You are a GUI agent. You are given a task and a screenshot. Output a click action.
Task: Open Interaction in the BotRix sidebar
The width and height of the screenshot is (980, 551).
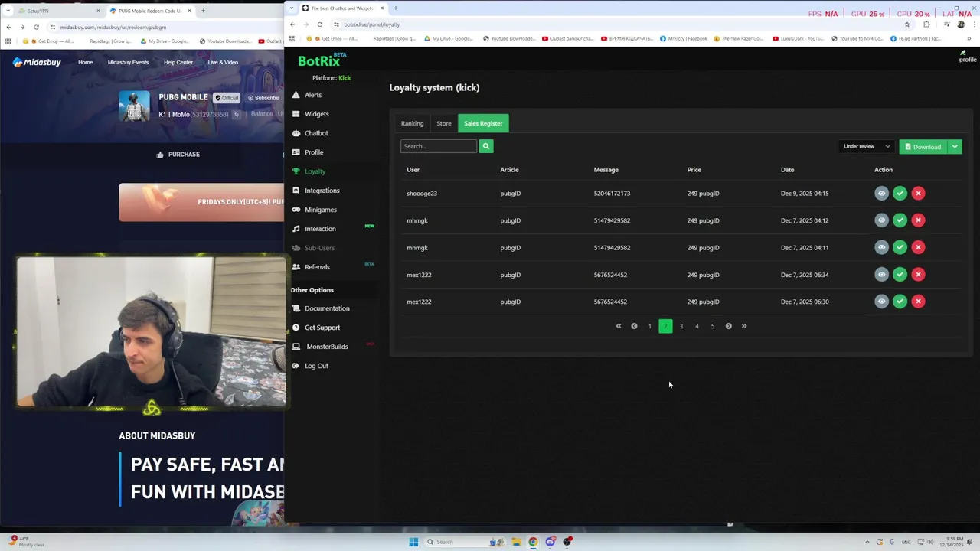coord(320,229)
